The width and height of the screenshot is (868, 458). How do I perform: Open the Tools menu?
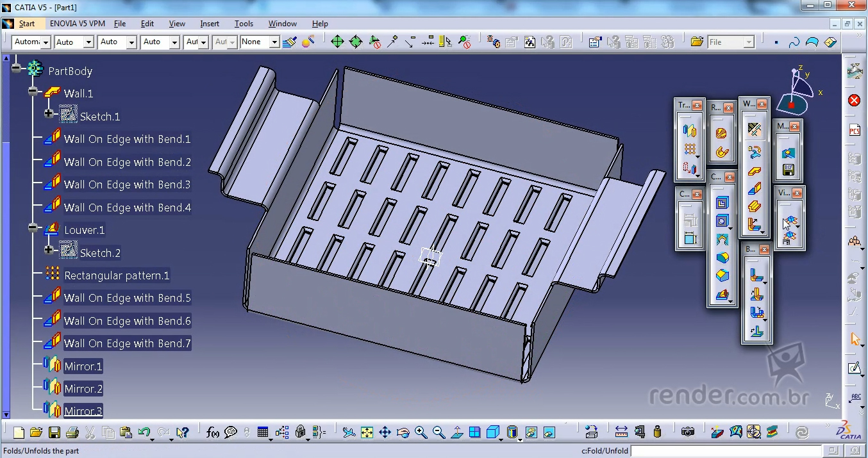(244, 24)
